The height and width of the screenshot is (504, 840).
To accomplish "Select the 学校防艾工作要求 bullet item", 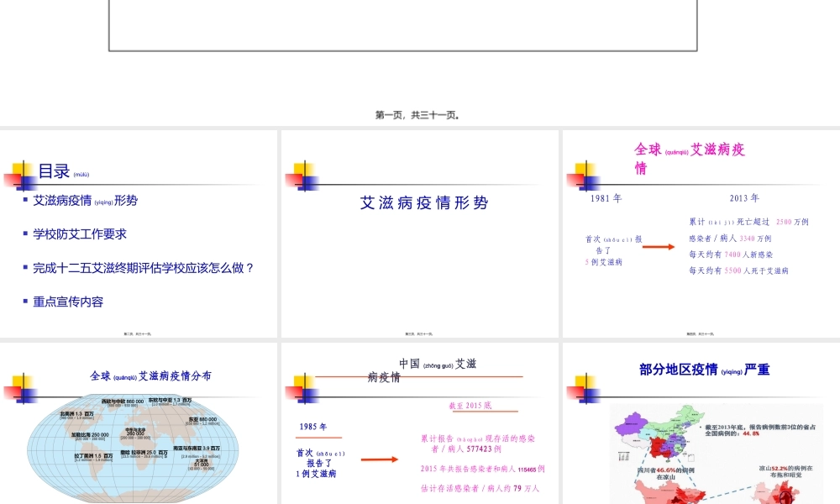I will [80, 234].
